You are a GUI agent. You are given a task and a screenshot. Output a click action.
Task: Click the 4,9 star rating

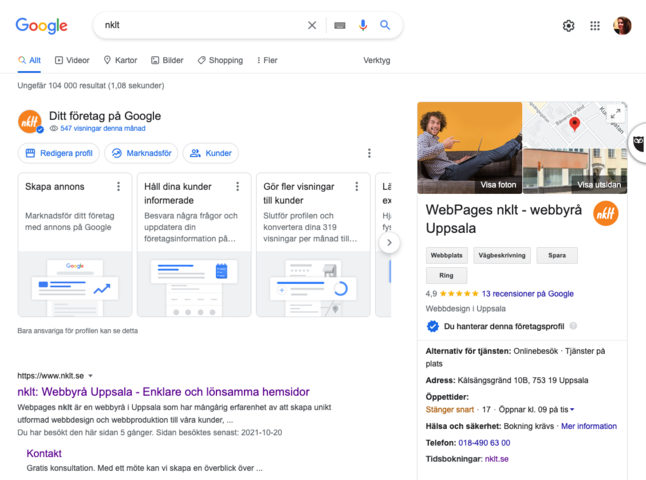(x=452, y=294)
